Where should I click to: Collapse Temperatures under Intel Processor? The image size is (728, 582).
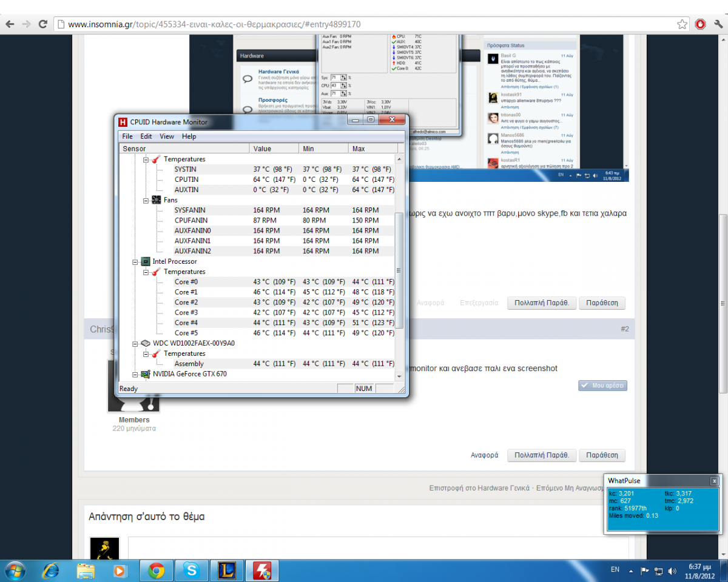click(146, 272)
